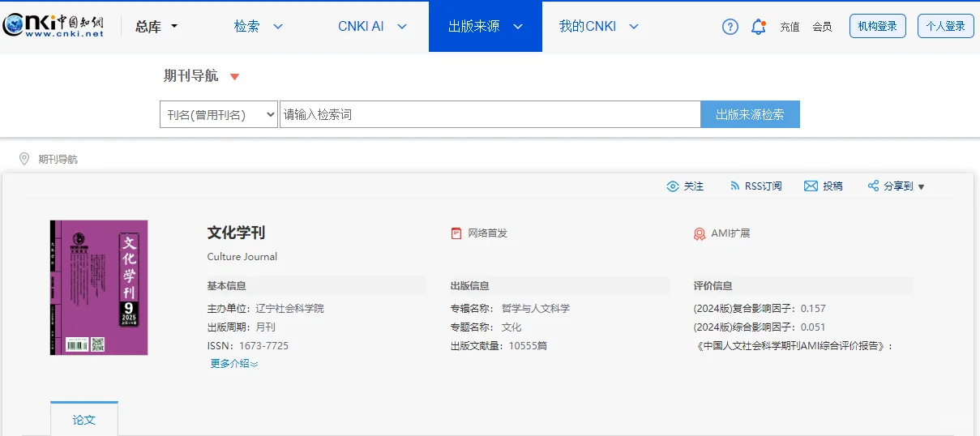Switch to the 论文 tab
980x436 pixels.
pyautogui.click(x=84, y=419)
